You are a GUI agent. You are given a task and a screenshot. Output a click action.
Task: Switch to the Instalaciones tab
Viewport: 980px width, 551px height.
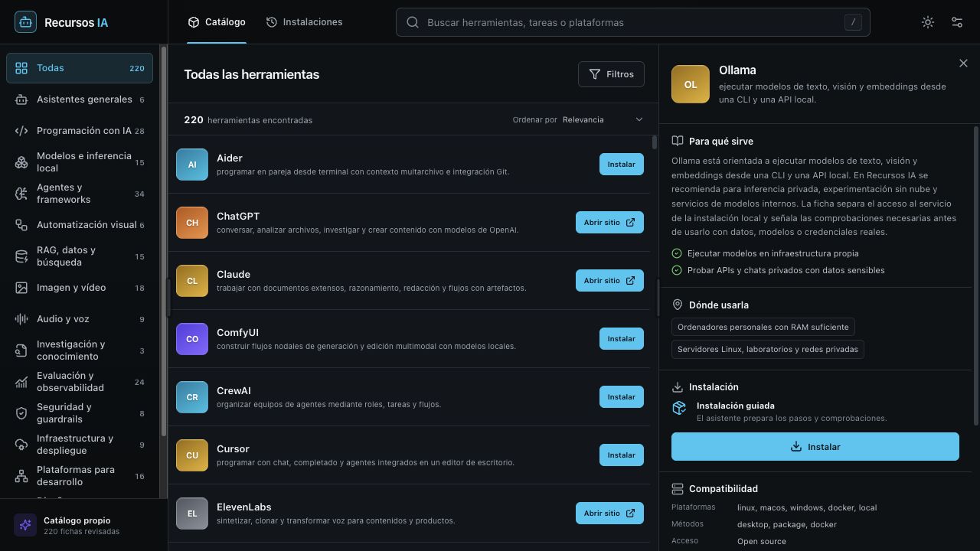(304, 22)
